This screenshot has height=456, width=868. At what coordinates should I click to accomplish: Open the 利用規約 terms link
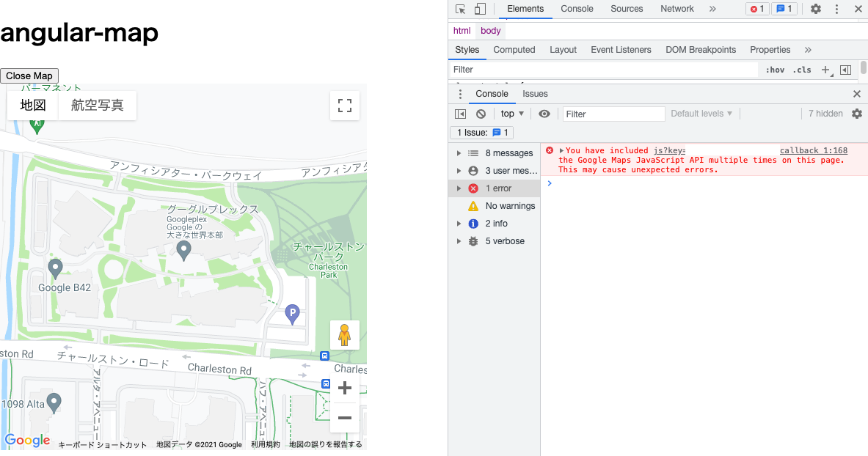tap(266, 444)
